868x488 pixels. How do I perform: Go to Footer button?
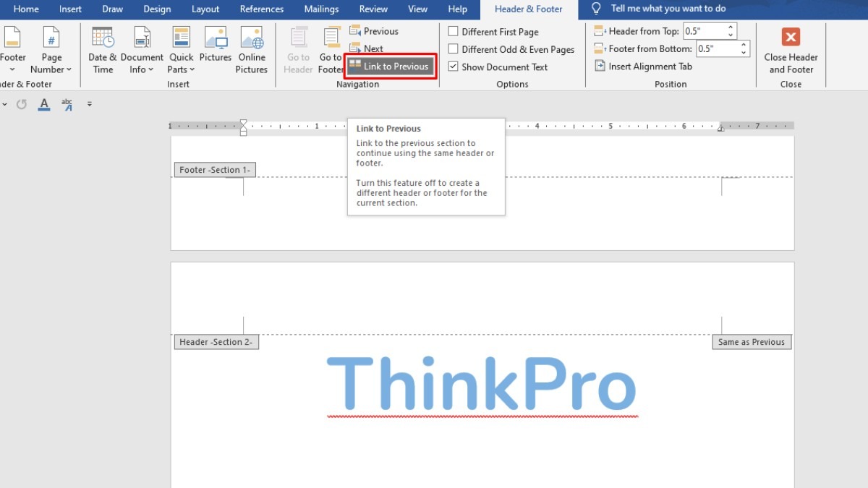pyautogui.click(x=331, y=51)
